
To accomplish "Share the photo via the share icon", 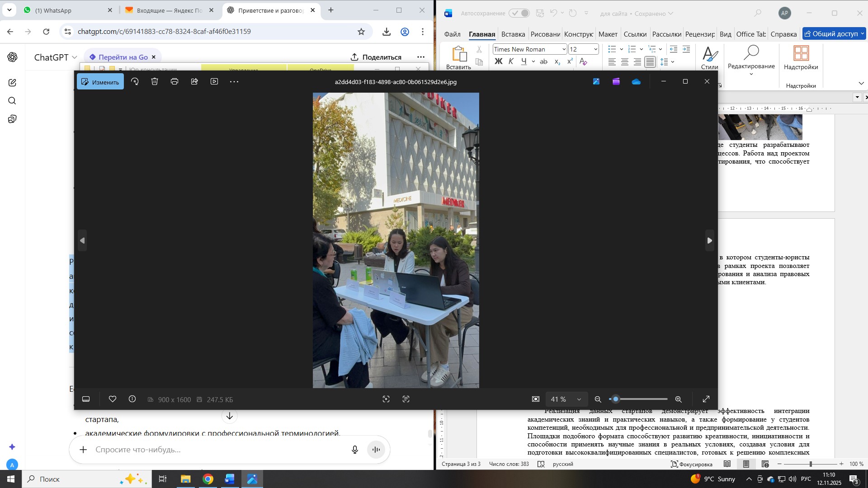I will click(194, 82).
